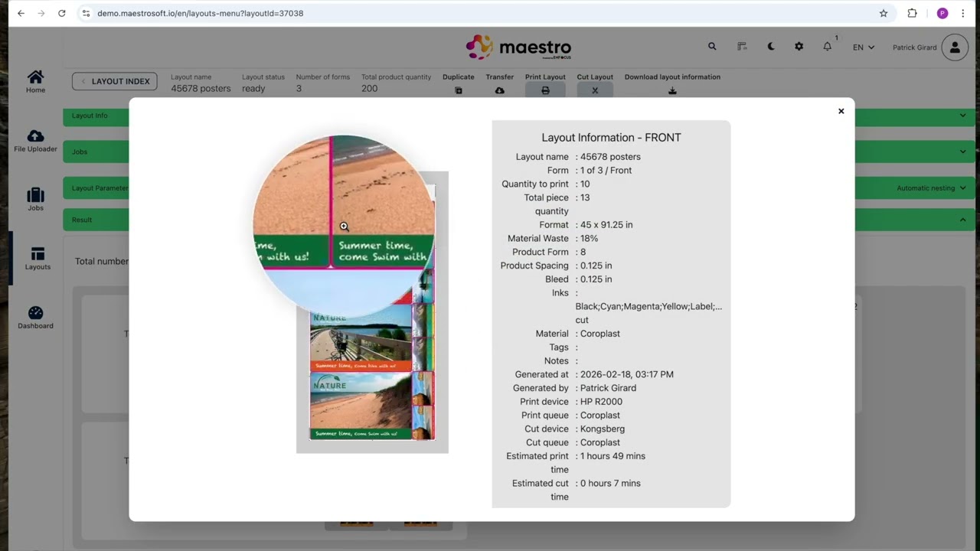Click Form value 1 of 3 / Front

606,171
